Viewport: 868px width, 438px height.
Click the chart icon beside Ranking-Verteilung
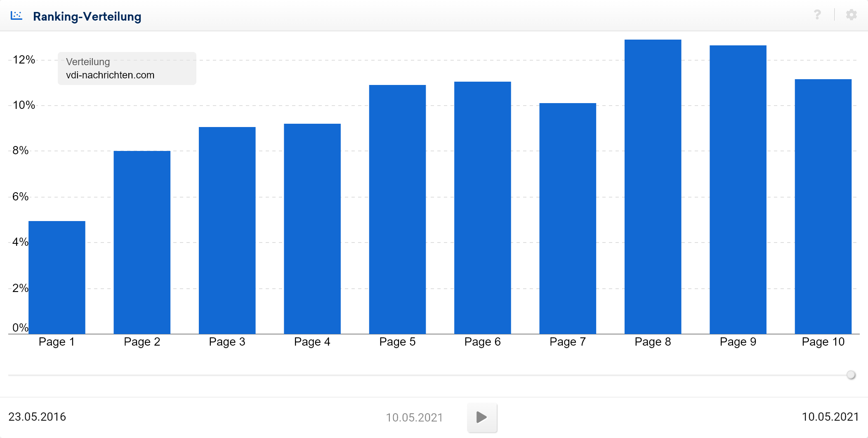tap(17, 16)
